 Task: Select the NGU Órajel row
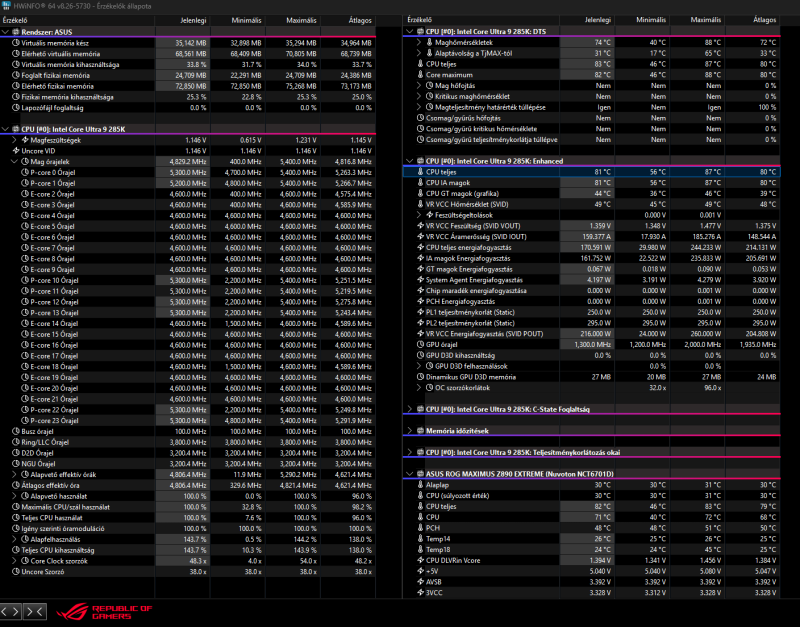(188, 464)
